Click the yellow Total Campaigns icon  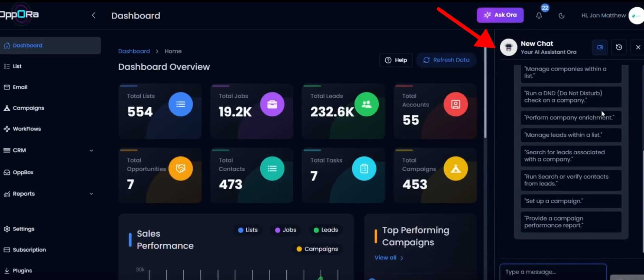tap(456, 168)
